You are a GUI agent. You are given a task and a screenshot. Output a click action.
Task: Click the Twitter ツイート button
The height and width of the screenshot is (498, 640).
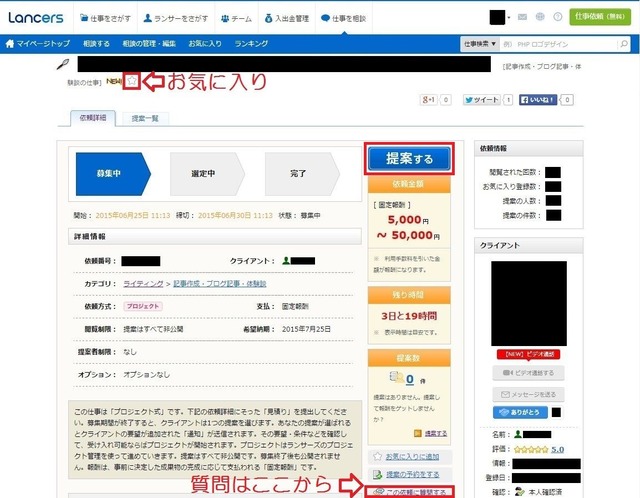pos(482,100)
